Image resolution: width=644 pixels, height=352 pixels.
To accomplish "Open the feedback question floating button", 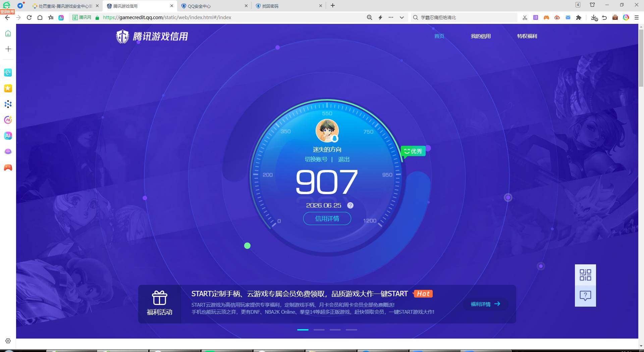I will coord(585,296).
